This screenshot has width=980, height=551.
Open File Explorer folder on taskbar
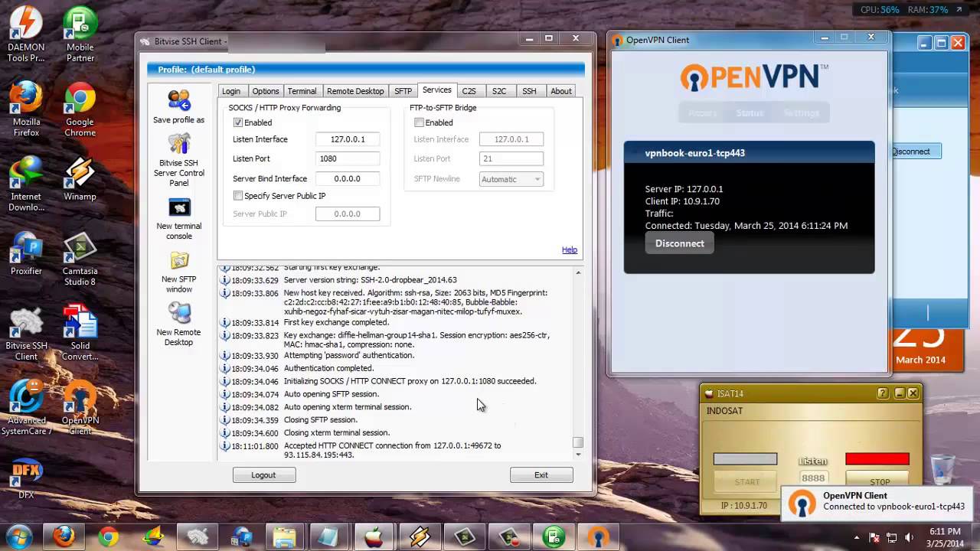(x=285, y=537)
